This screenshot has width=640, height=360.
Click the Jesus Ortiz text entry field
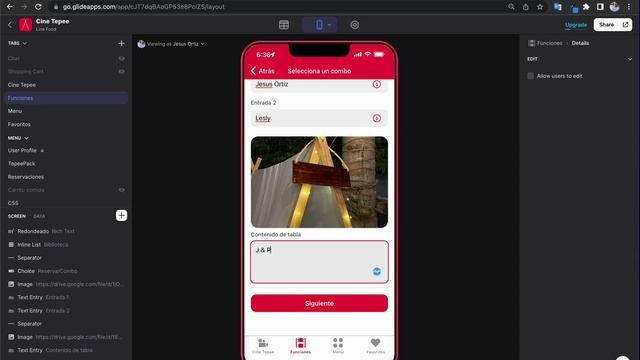coord(319,85)
